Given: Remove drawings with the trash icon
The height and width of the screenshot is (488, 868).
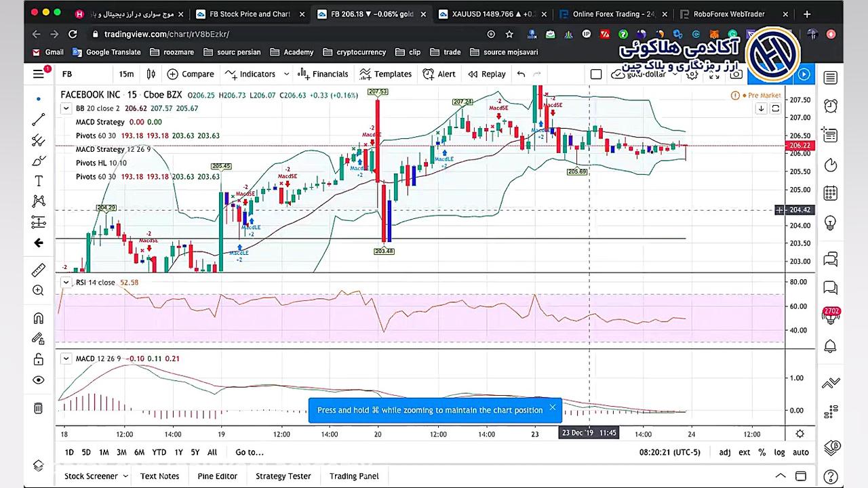Looking at the screenshot, I should [x=39, y=408].
